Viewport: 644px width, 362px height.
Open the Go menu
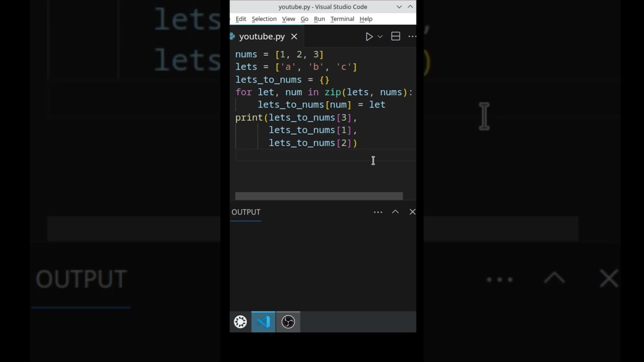point(304,19)
